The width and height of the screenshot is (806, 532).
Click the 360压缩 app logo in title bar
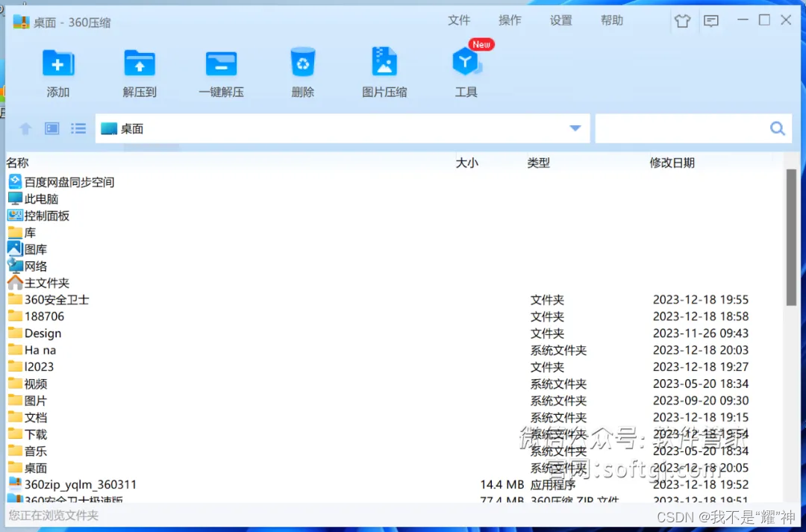(21, 22)
